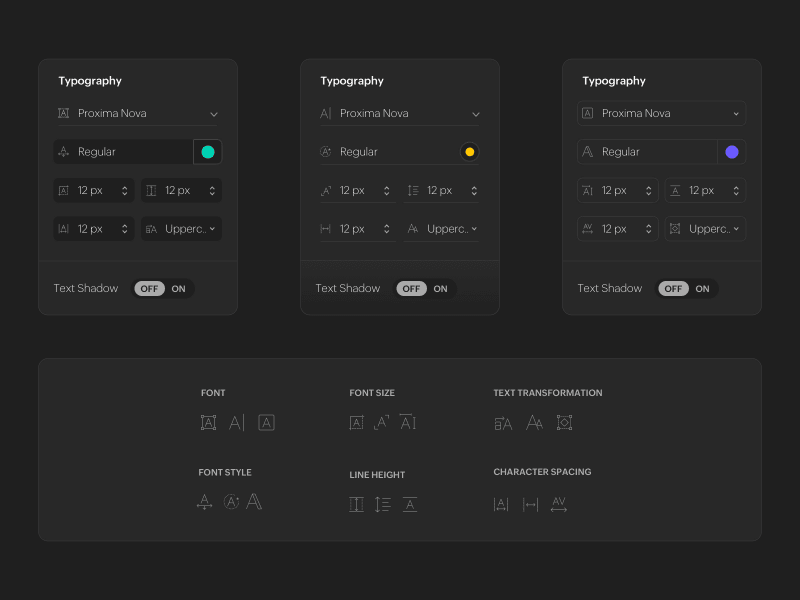800x600 pixels.
Task: Select the vertical arrow with lines icon under LINE HEIGHT
Action: point(383,505)
